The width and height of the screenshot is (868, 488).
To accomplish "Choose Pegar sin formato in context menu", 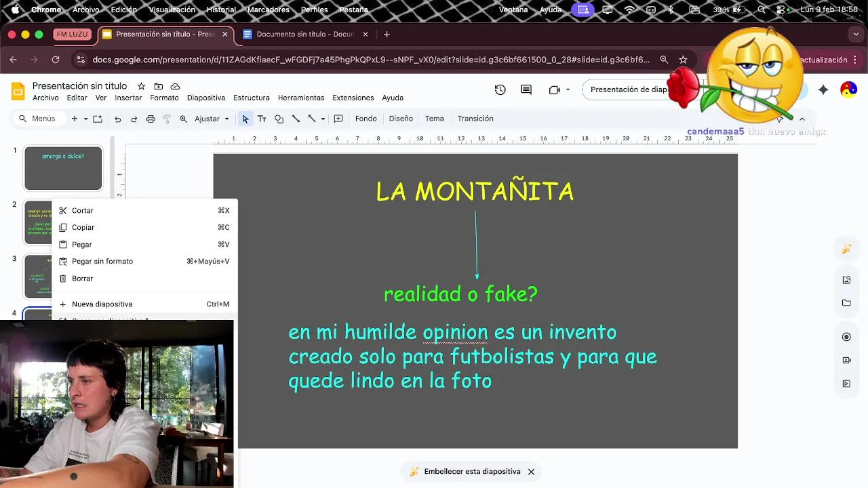I will click(x=144, y=262).
